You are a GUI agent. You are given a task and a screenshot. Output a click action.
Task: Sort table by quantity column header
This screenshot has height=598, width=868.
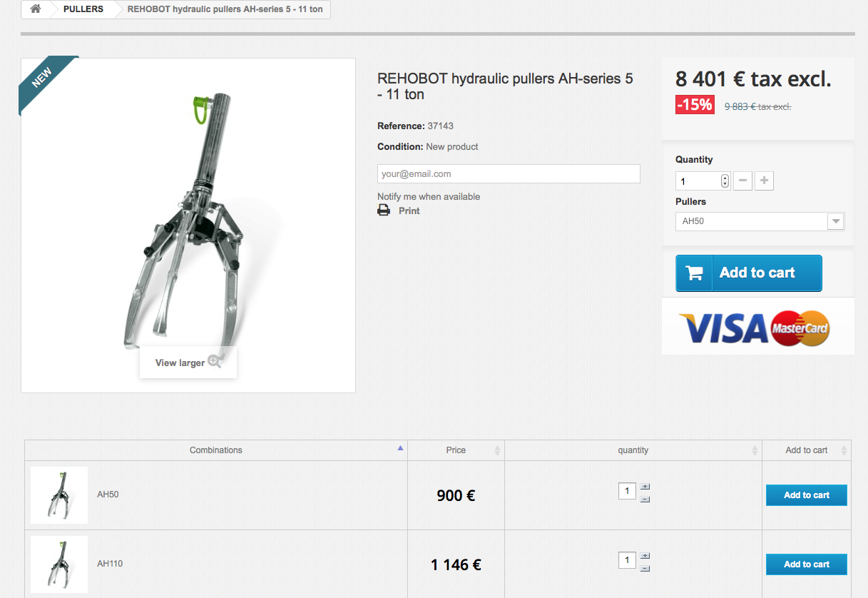(633, 450)
